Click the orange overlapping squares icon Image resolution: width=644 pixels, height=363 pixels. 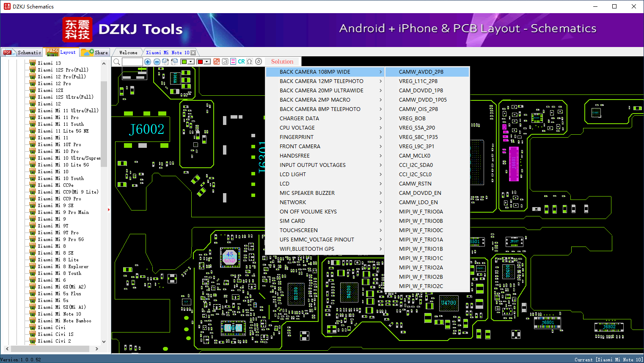tap(217, 61)
